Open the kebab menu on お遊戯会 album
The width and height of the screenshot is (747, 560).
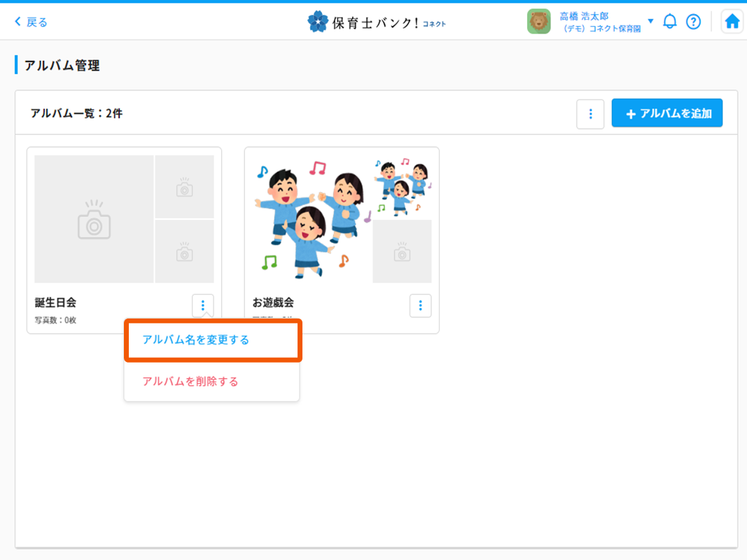420,304
